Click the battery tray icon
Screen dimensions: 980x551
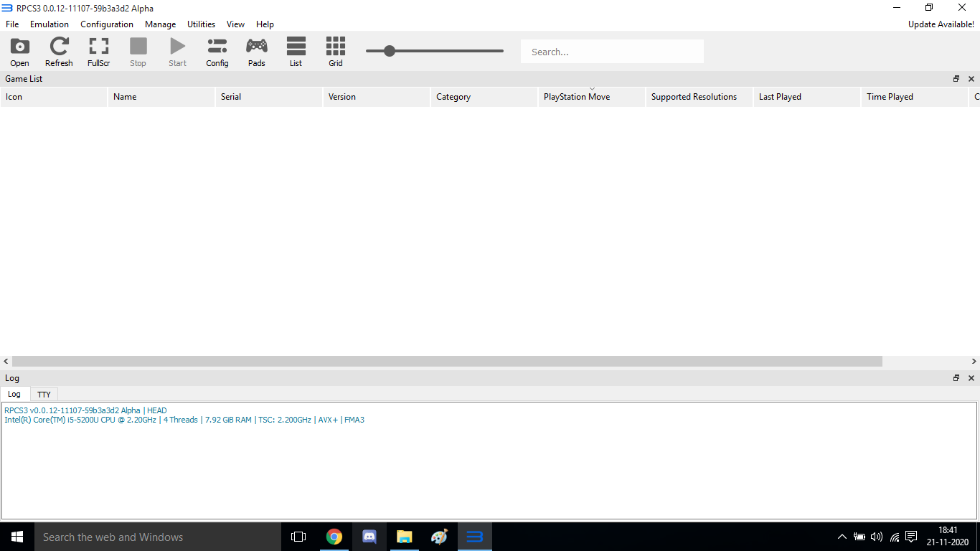tap(859, 537)
